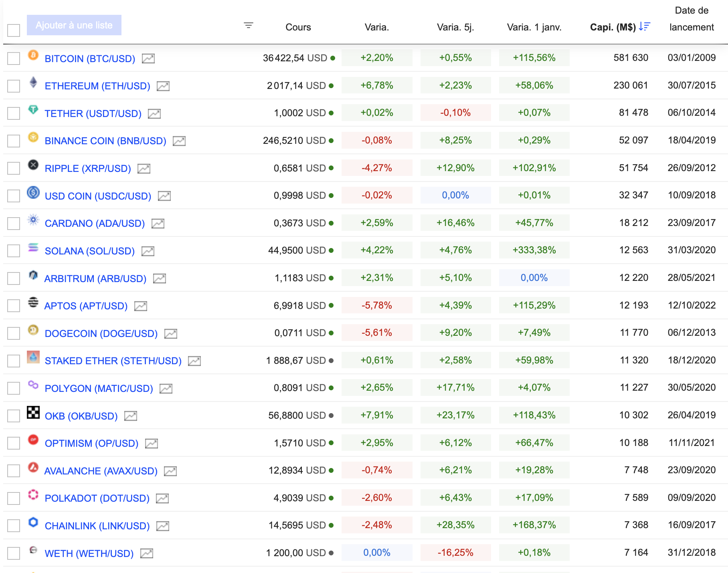
Task: Open the filter icon above the Cours column
Action: click(x=249, y=25)
